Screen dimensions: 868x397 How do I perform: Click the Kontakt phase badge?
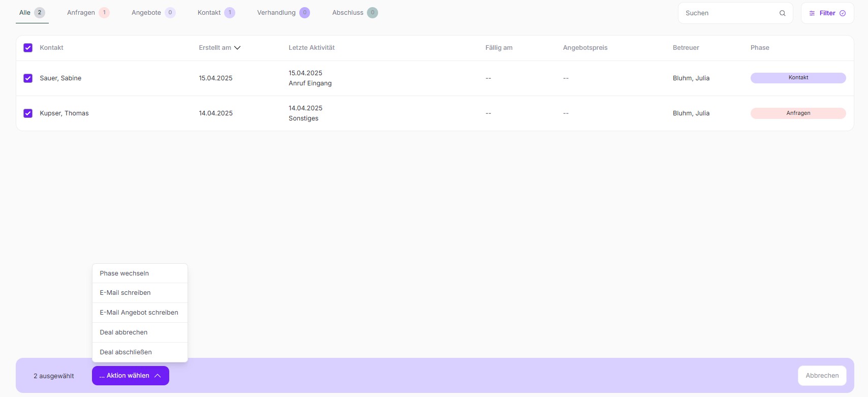coord(798,78)
